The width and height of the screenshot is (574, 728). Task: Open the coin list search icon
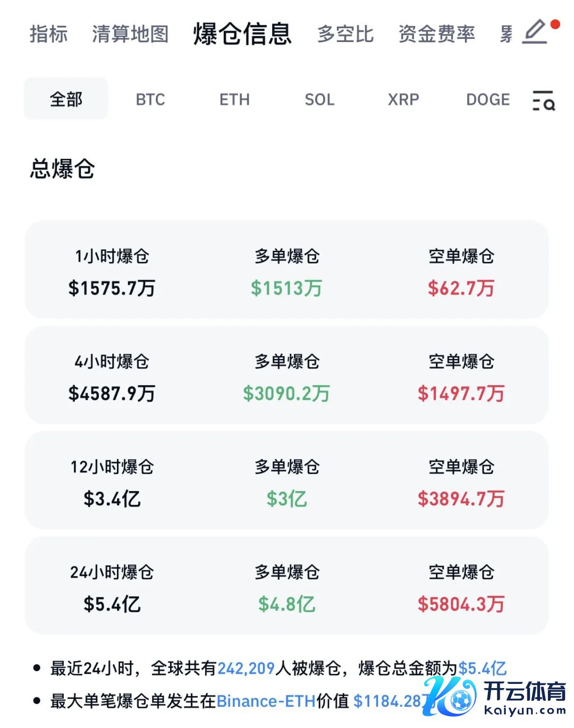click(x=544, y=100)
